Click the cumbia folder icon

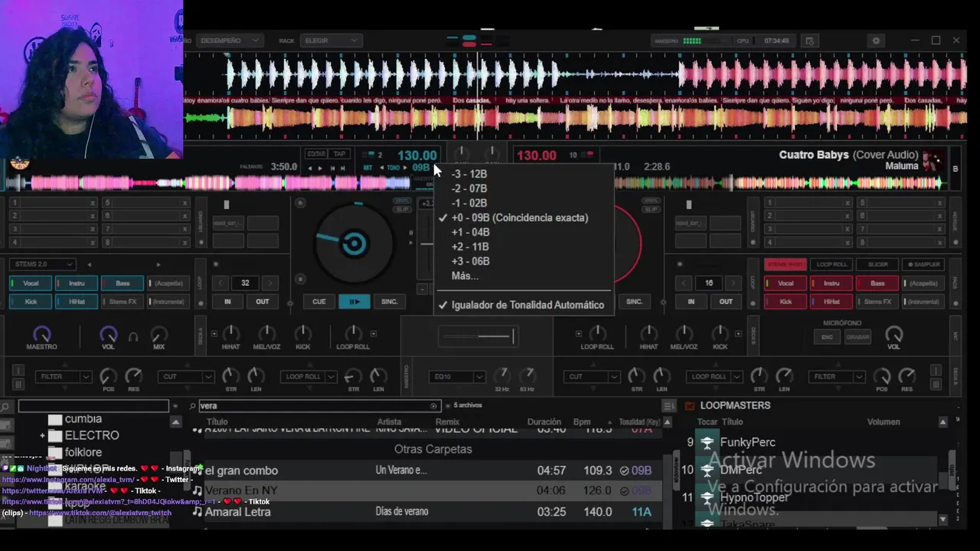54,419
